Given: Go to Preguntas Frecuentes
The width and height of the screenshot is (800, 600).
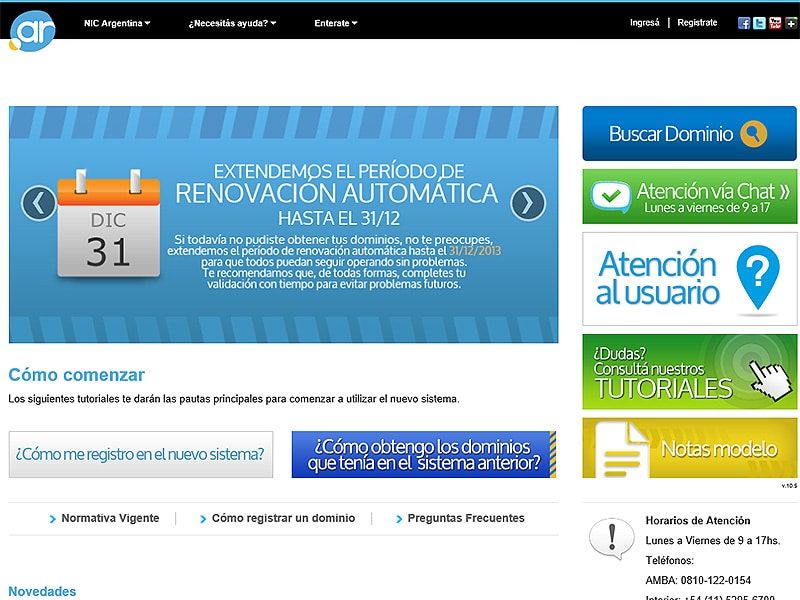Looking at the screenshot, I should click(466, 518).
